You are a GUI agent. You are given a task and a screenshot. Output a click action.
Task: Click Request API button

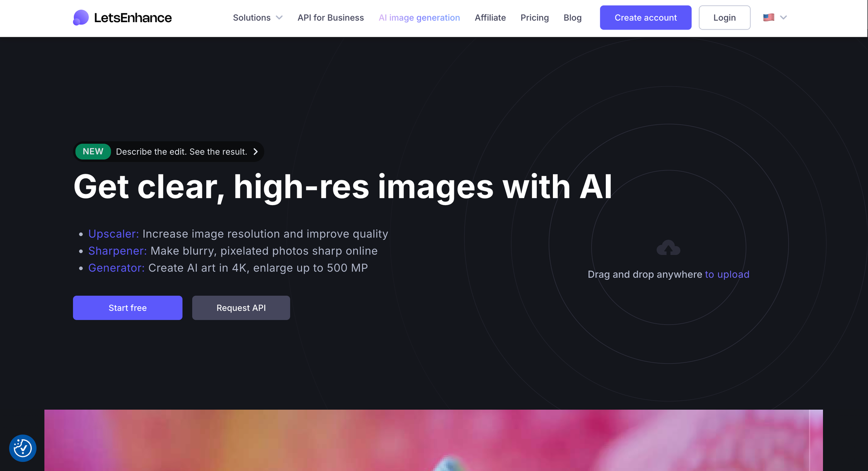pos(241,308)
